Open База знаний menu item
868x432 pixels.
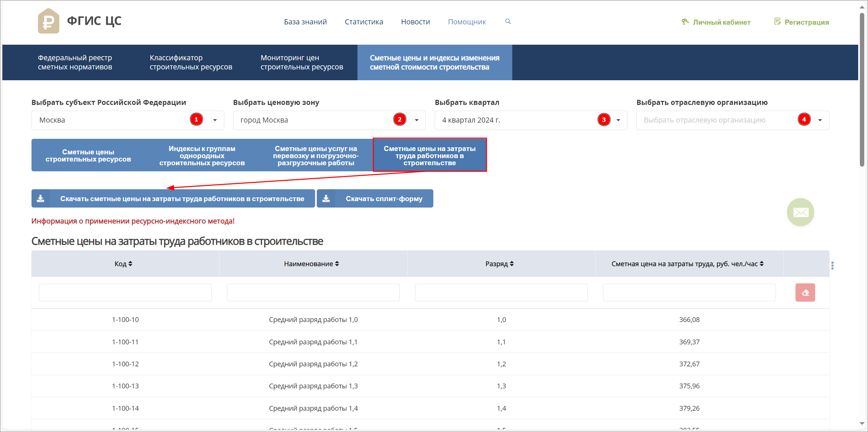click(x=305, y=22)
